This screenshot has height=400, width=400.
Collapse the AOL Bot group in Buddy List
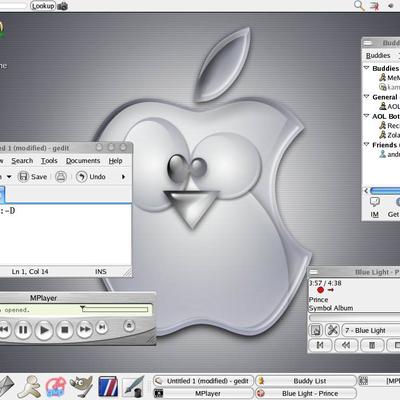[x=366, y=116]
